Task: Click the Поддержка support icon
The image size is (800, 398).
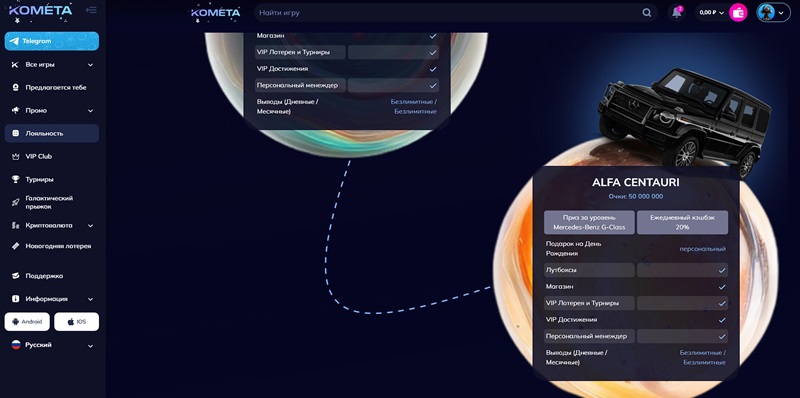Action: pyautogui.click(x=15, y=276)
